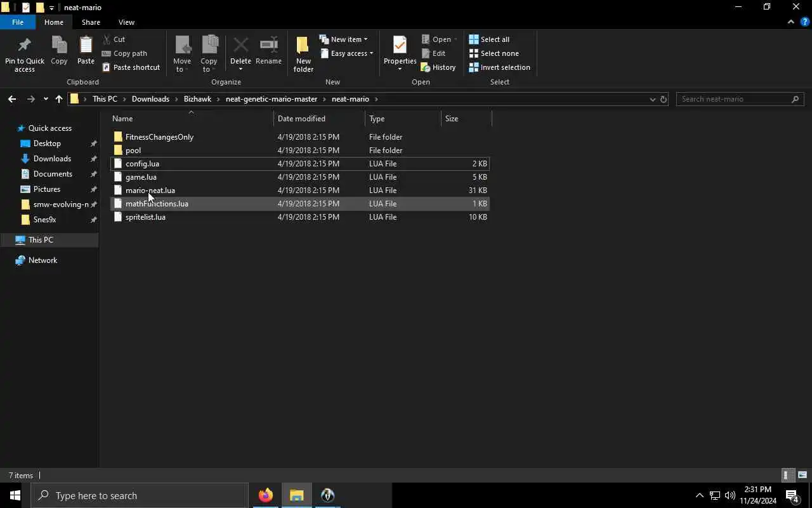Open Network in the navigation pane
The image size is (812, 508).
click(x=43, y=260)
